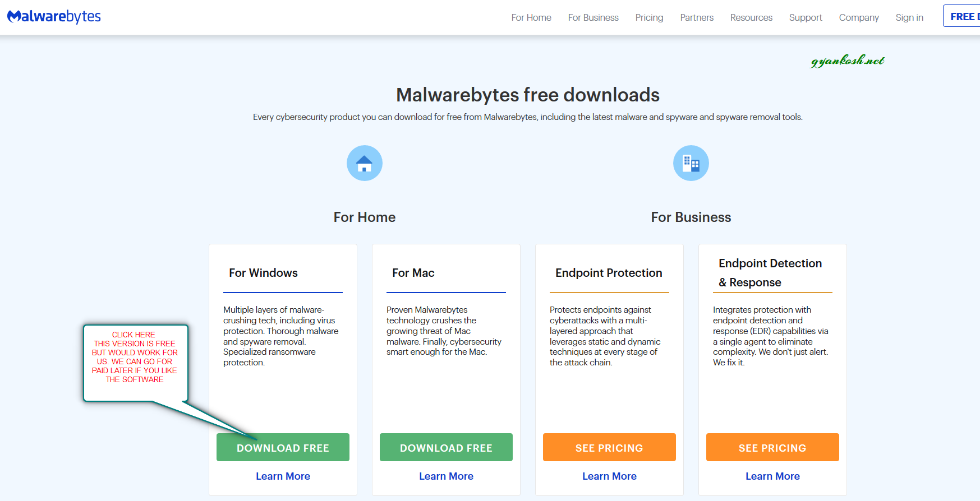Click the Malwarebytes logo
Viewport: 980px width, 501px height.
coord(54,17)
